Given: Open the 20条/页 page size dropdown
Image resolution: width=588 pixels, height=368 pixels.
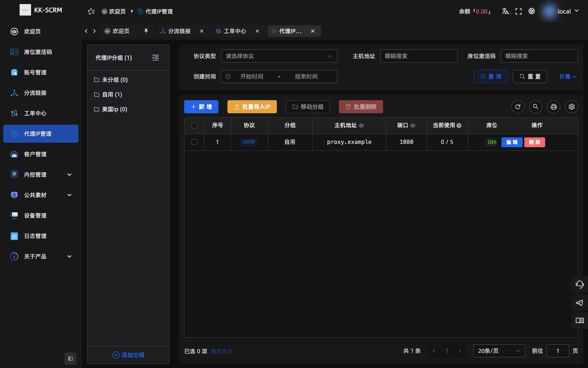Looking at the screenshot, I should [x=499, y=351].
